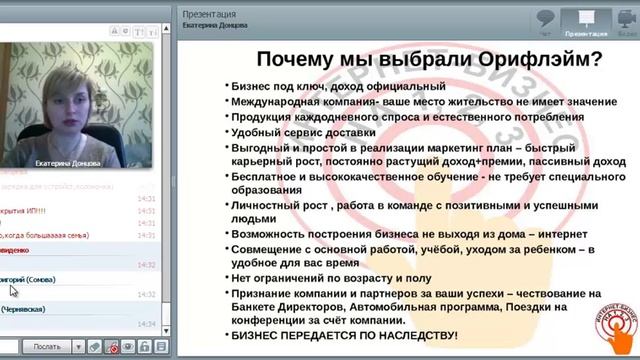This screenshot has height=360, width=640.
Task: Toggle the eye visibility icon in chat toolbar
Action: pos(128,347)
